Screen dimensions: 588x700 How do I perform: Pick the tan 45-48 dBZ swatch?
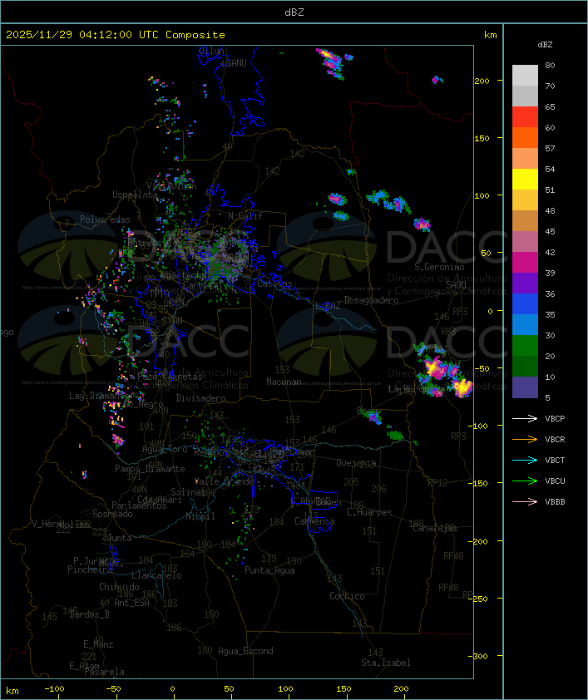click(x=525, y=220)
